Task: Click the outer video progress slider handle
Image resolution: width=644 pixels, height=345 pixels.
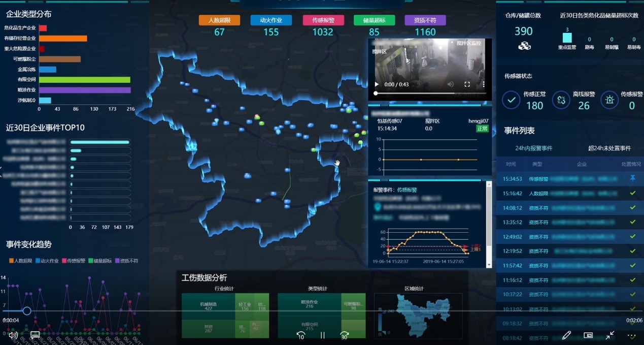Action: pyautogui.click(x=27, y=310)
